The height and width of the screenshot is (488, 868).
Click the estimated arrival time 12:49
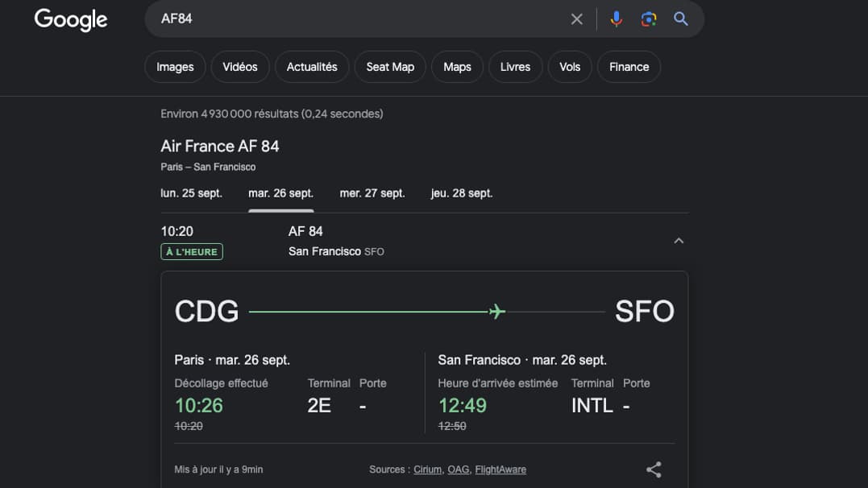click(463, 406)
